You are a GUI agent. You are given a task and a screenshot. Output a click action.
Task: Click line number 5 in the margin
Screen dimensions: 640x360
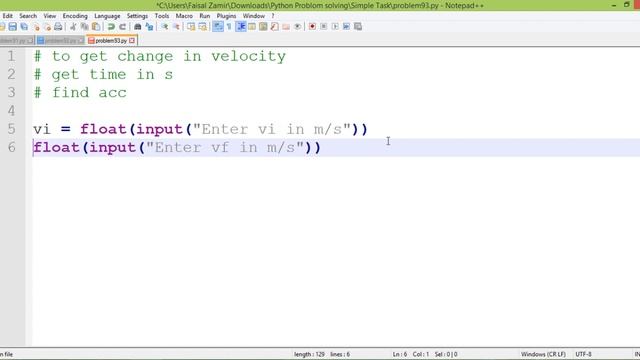(11, 129)
